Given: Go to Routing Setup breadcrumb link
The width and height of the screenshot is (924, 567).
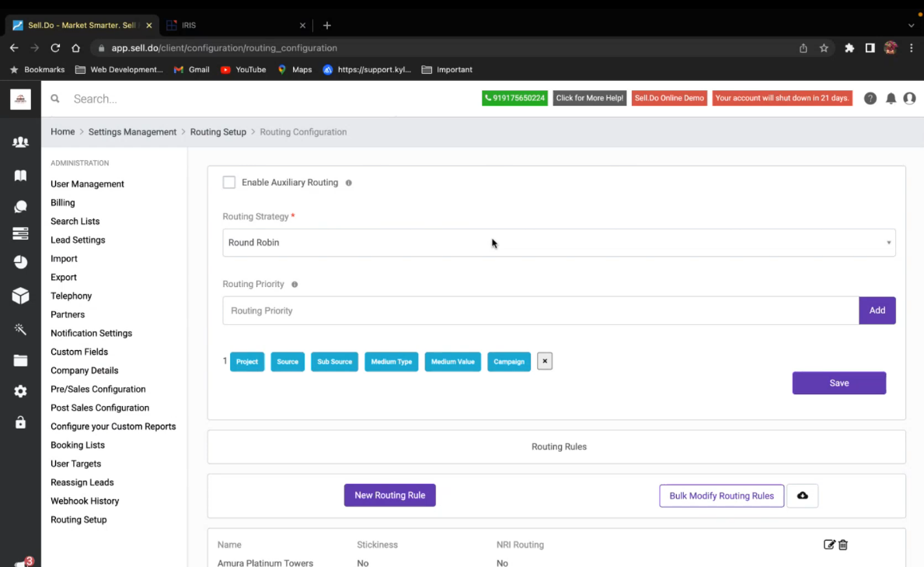Looking at the screenshot, I should tap(218, 131).
